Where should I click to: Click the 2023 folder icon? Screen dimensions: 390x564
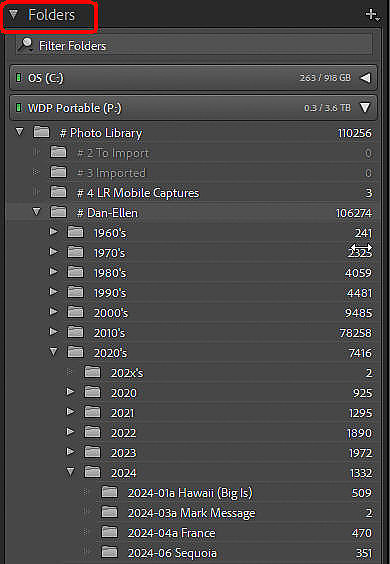click(x=92, y=452)
